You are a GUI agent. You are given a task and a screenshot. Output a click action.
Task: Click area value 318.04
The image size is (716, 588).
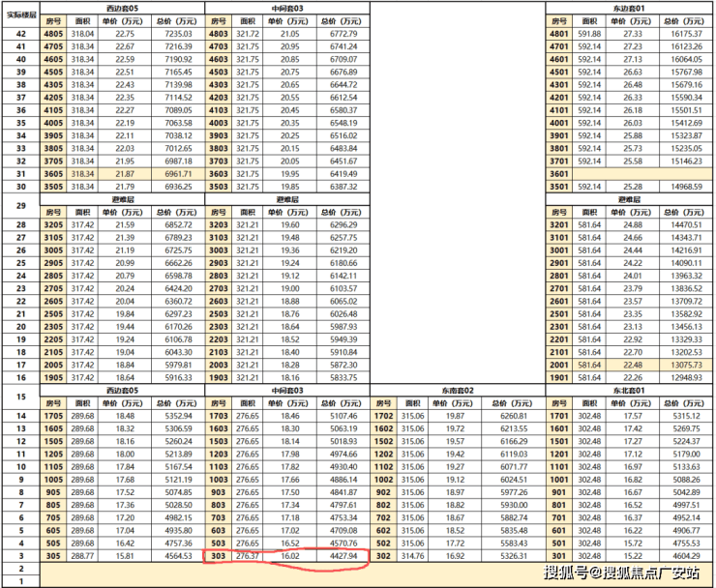82,34
